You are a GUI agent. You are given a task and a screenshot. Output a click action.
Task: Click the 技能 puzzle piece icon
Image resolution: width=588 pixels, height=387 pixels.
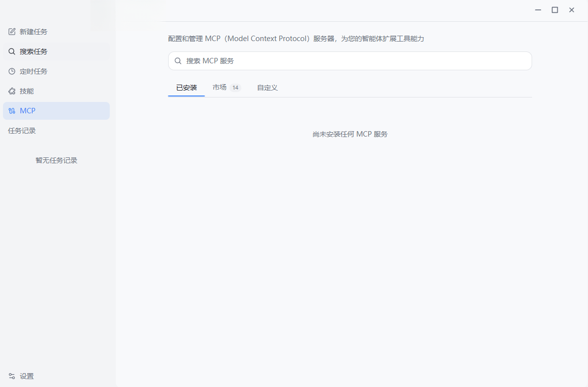point(12,91)
